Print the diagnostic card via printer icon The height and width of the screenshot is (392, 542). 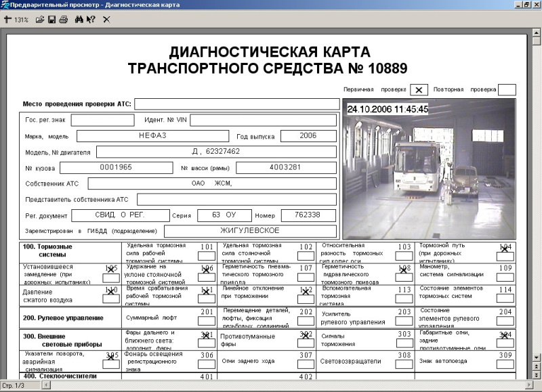(63, 20)
